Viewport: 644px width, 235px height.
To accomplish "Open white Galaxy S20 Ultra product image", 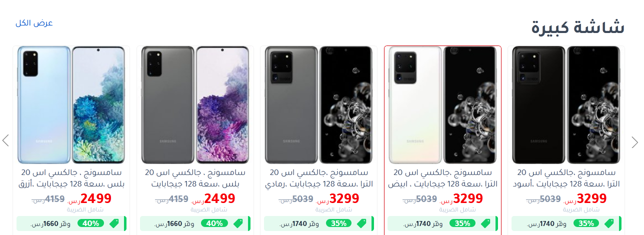I will click(442, 105).
